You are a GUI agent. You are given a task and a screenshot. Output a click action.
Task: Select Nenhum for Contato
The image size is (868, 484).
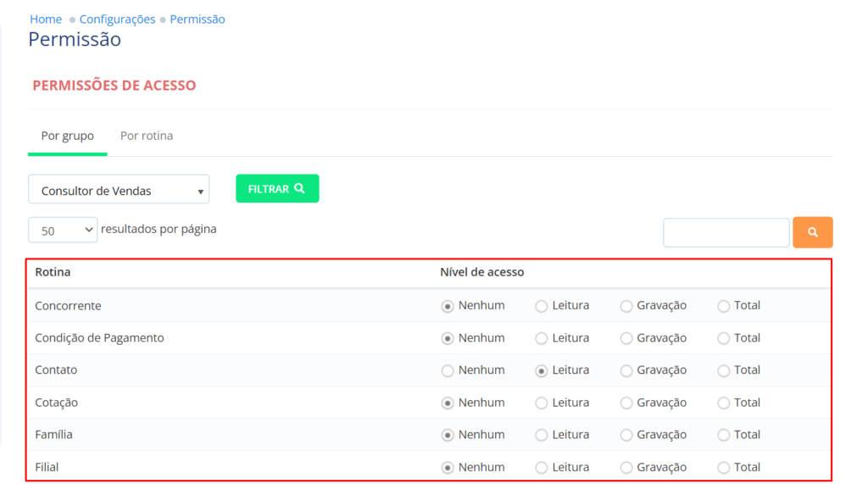(448, 370)
